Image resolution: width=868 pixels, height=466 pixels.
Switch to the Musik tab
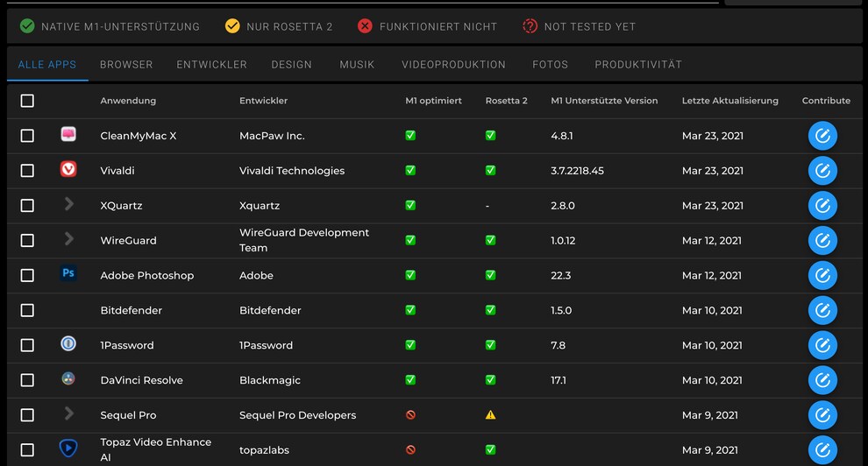[x=357, y=65]
